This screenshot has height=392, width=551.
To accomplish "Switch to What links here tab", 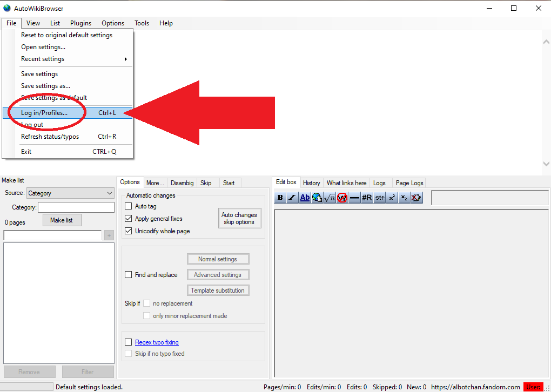I will pos(346,183).
